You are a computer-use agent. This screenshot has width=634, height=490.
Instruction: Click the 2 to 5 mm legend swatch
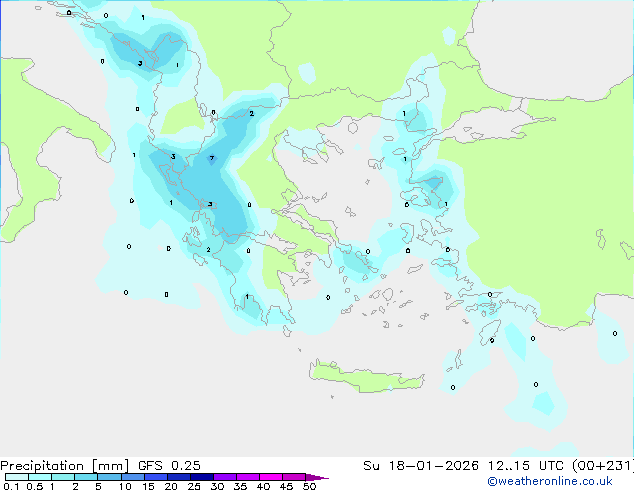[86, 477]
